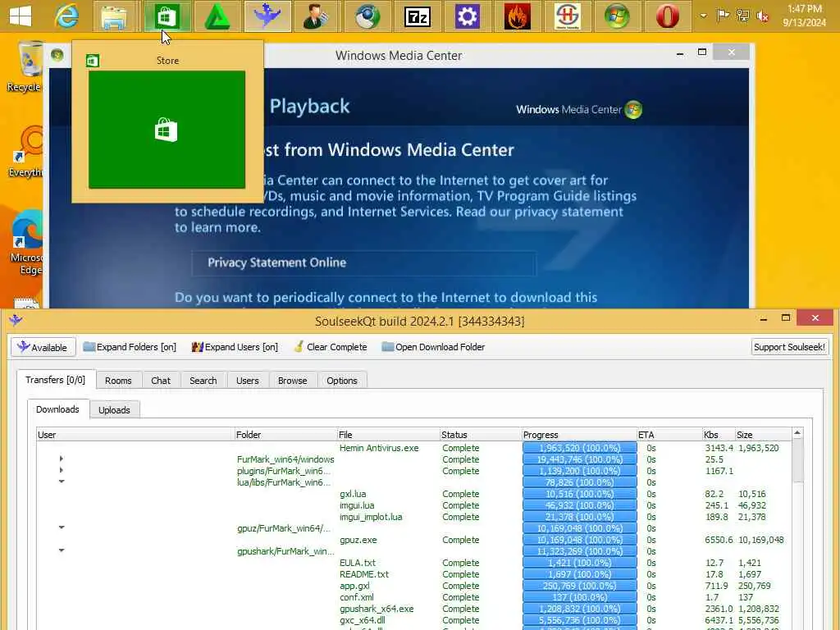The height and width of the screenshot is (630, 840).
Task: Open the man-in-suit taskbar app
Action: click(316, 16)
